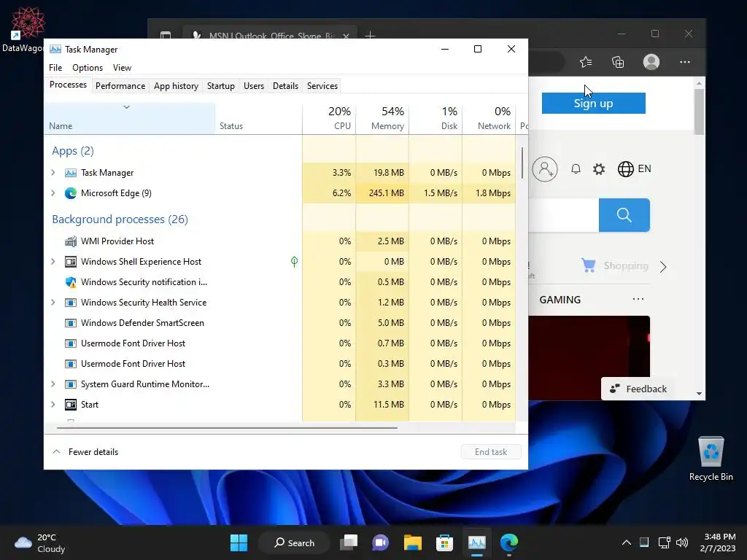Click the volume icon in system tray
Viewport: 747px width, 560px height.
tap(682, 542)
